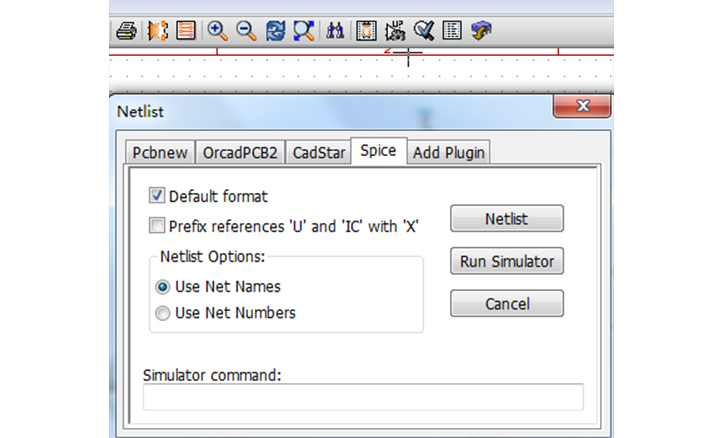Image resolution: width=724 pixels, height=438 pixels.
Task: Open the hierarchy navigator icon
Action: coord(366,31)
